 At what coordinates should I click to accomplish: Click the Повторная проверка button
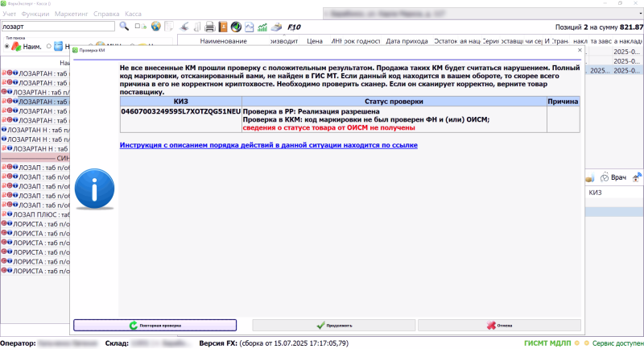(x=155, y=326)
